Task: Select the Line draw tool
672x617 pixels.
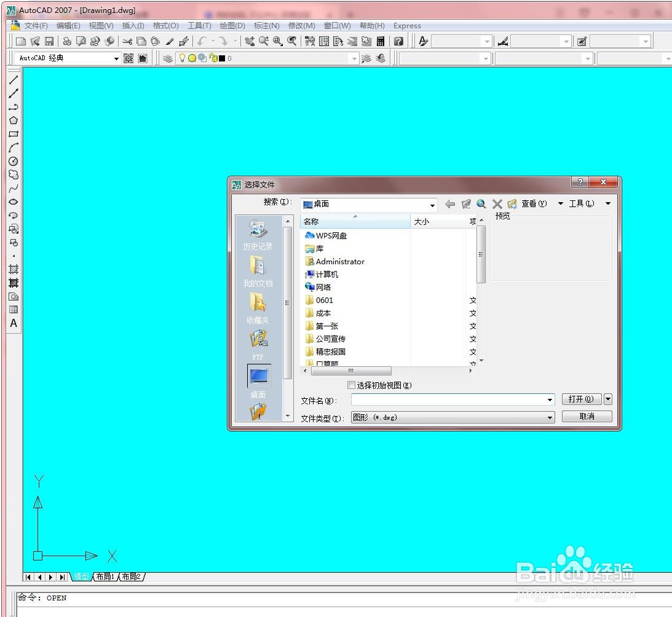Action: (14, 80)
